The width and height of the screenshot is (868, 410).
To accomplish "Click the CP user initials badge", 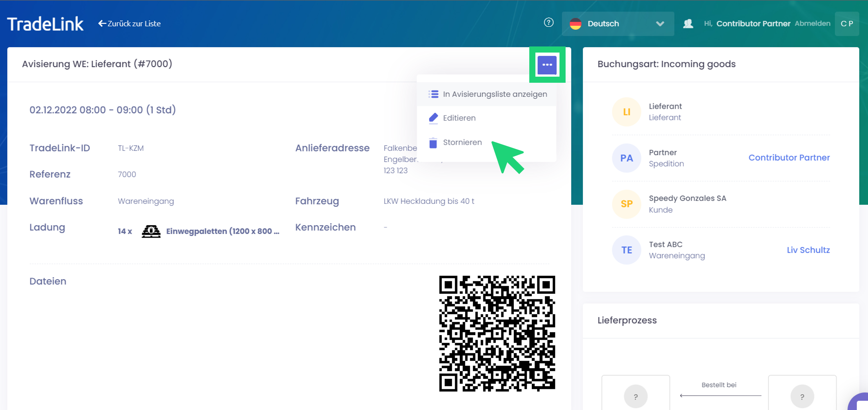I will pyautogui.click(x=847, y=24).
